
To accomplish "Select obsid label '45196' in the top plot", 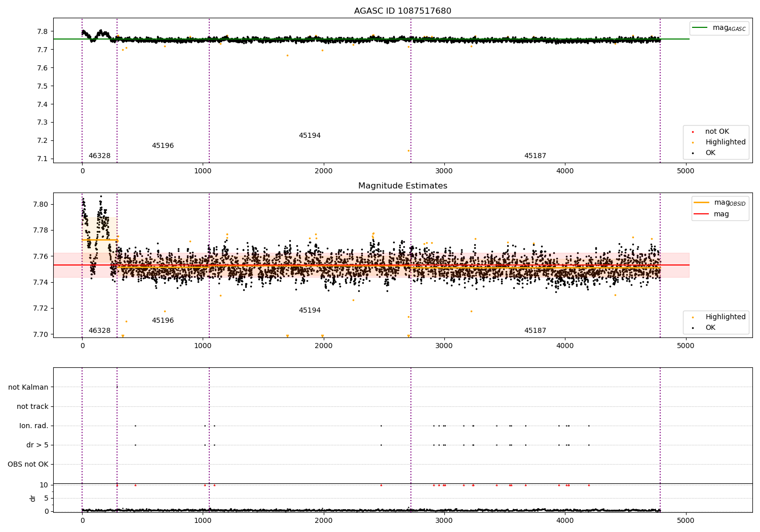I will [163, 146].
